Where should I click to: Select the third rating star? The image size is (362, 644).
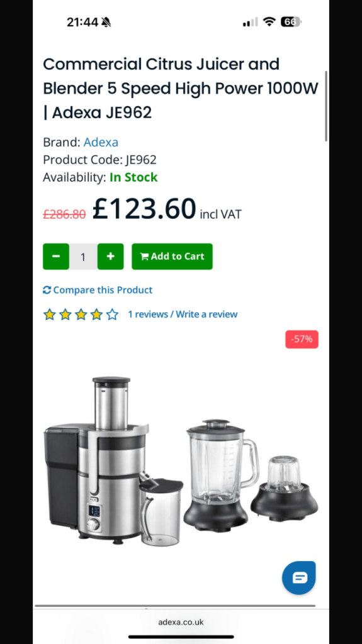(x=81, y=314)
